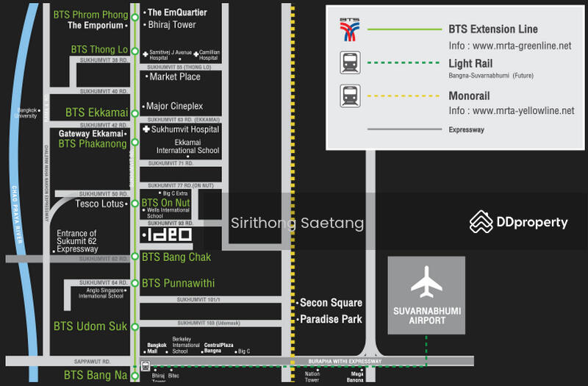Click the solid green BTS Extension line sample
Viewport: 588px width, 386px height.
(x=404, y=29)
